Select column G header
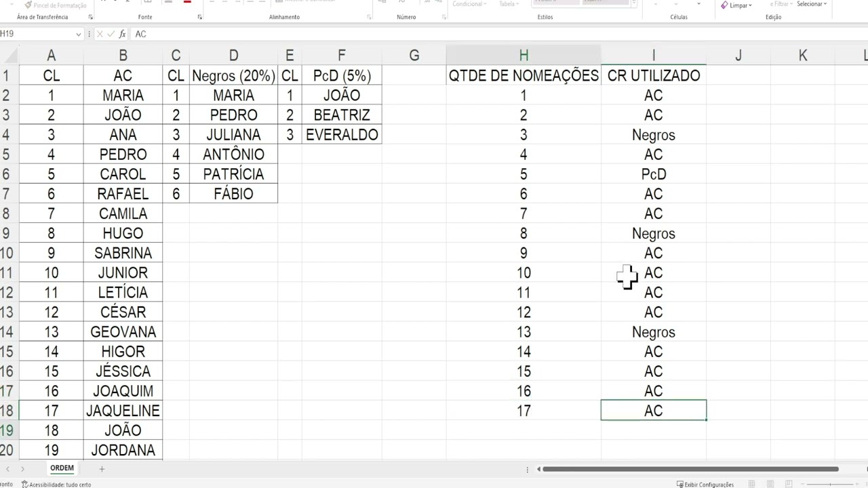This screenshot has width=868, height=488. tap(414, 56)
